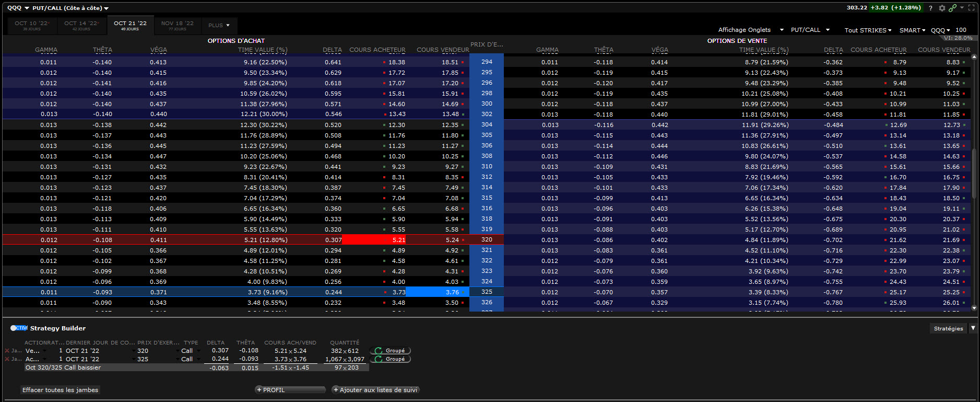The image size is (980, 402).
Task: Select the OCT 14 '22 expiry tab
Action: tap(81, 25)
